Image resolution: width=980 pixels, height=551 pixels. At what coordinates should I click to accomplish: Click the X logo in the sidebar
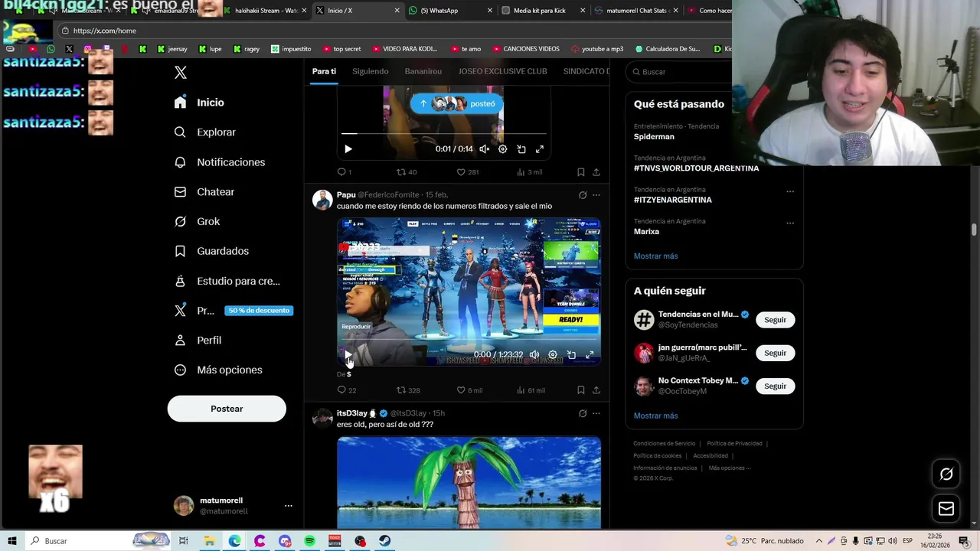tap(181, 73)
